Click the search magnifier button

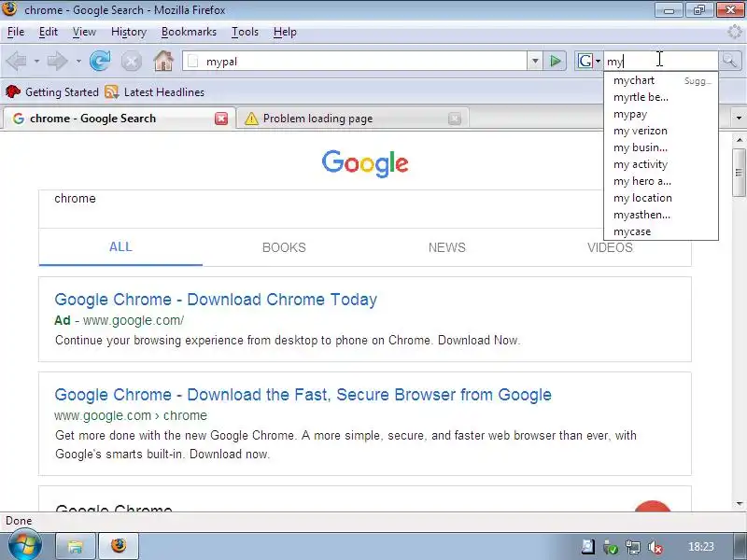coord(729,61)
